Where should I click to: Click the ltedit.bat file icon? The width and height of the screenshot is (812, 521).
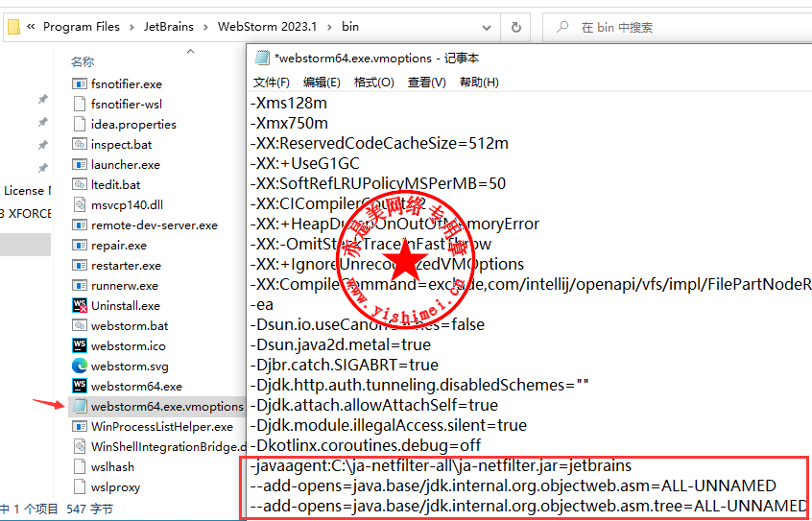pos(80,185)
